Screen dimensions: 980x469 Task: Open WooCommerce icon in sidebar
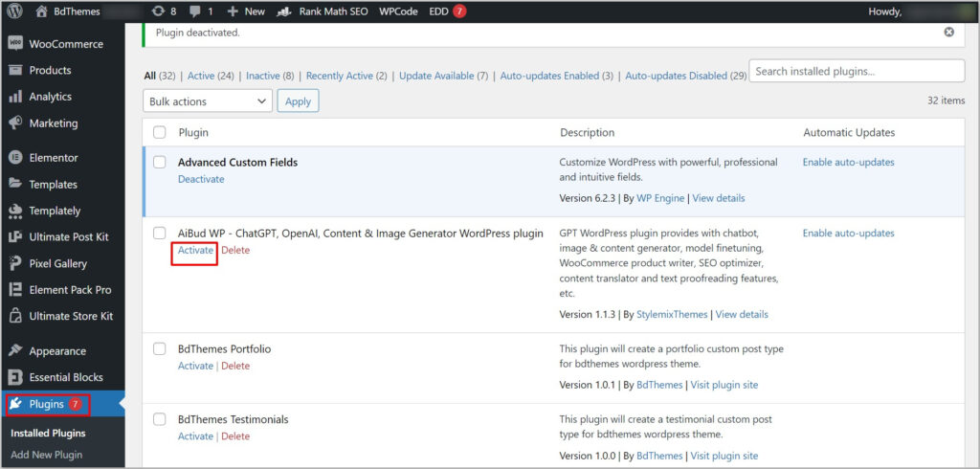(x=15, y=44)
